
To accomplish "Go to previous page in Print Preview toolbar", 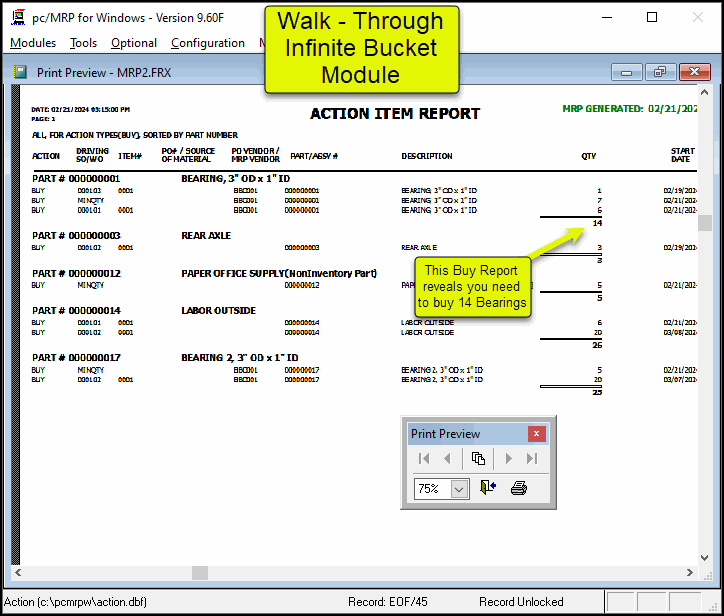I will (x=446, y=459).
